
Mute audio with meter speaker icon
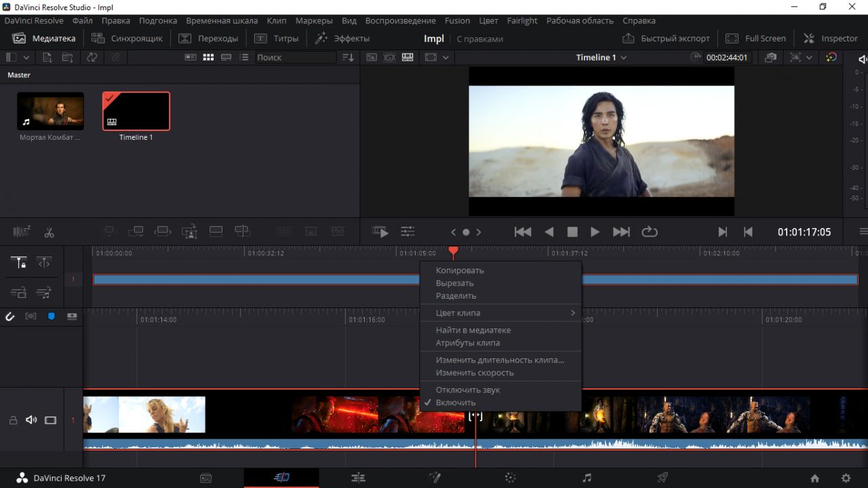click(x=863, y=59)
